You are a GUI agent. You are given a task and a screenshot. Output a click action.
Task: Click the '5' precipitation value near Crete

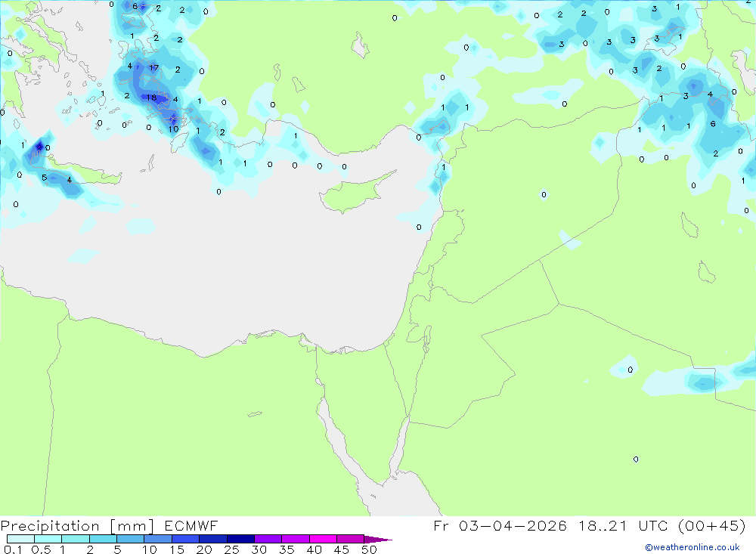tap(45, 178)
